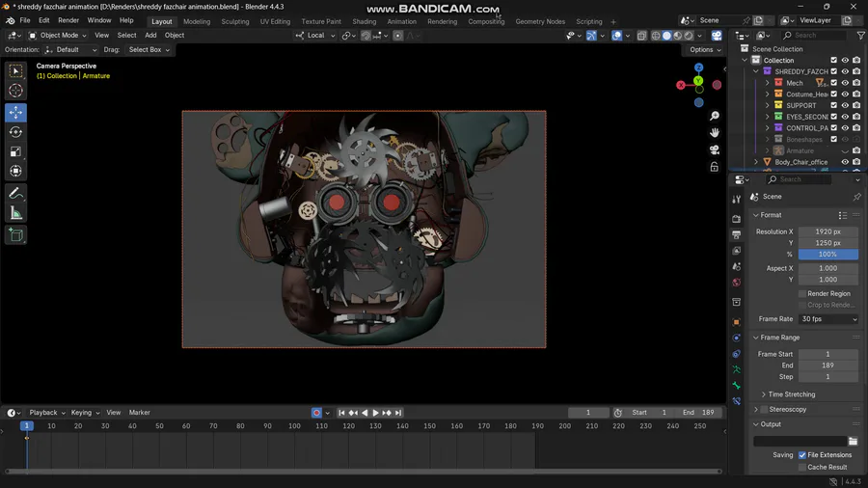Click the pan view hand icon

tap(715, 133)
